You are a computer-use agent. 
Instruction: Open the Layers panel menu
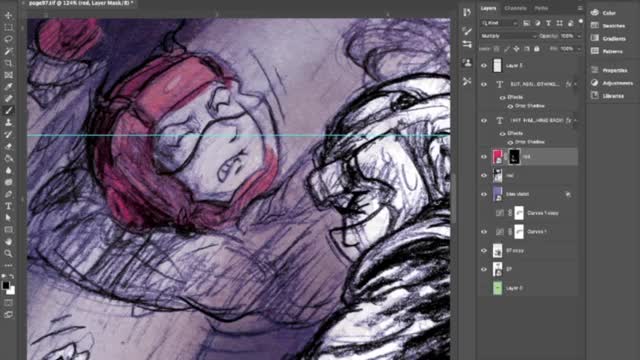click(580, 8)
